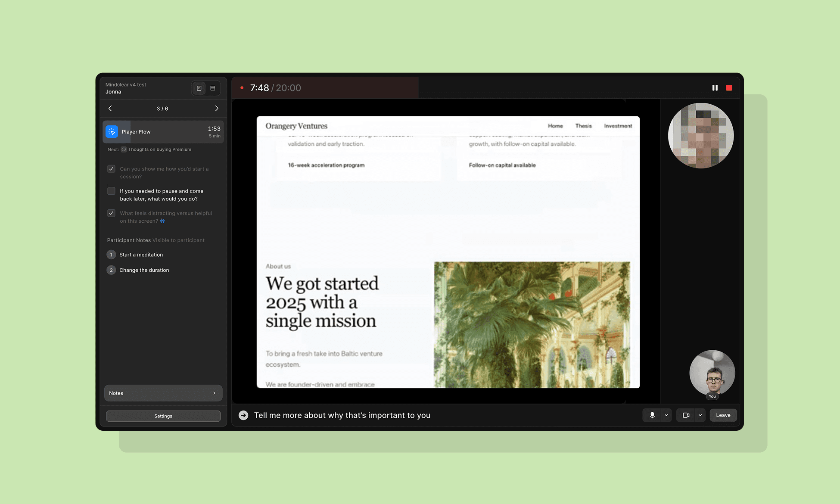Screen dimensions: 840x504
Task: Check 'If you needed to pause and come back later'
Action: tap(111, 191)
